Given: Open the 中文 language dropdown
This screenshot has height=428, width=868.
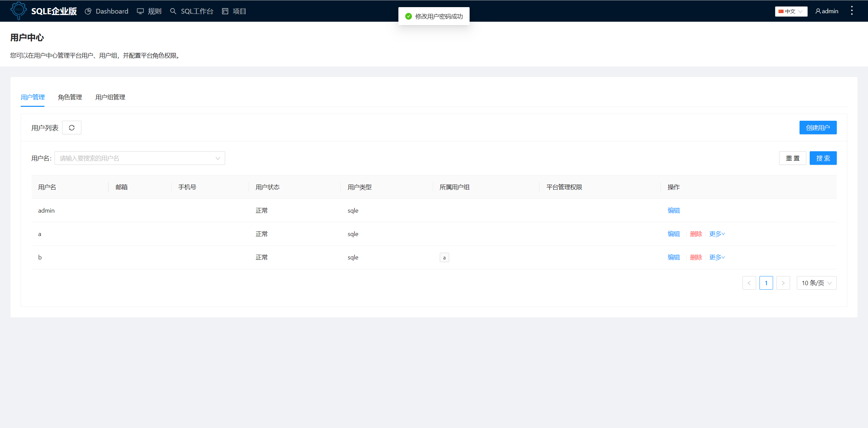Looking at the screenshot, I should [791, 11].
